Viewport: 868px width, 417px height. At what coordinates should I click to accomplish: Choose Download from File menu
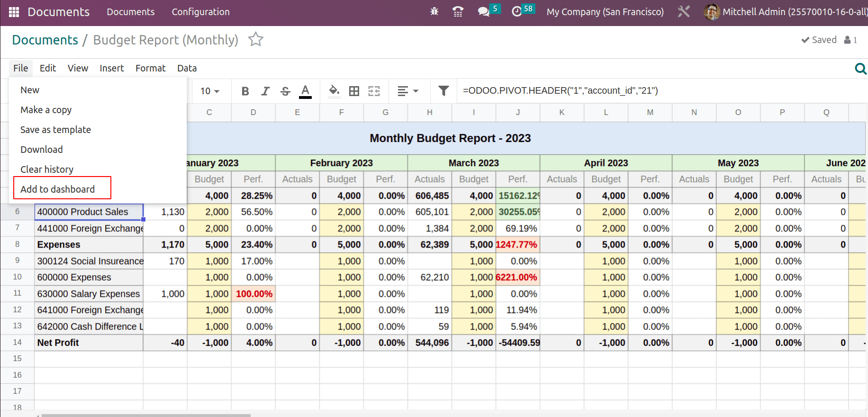[98, 150]
